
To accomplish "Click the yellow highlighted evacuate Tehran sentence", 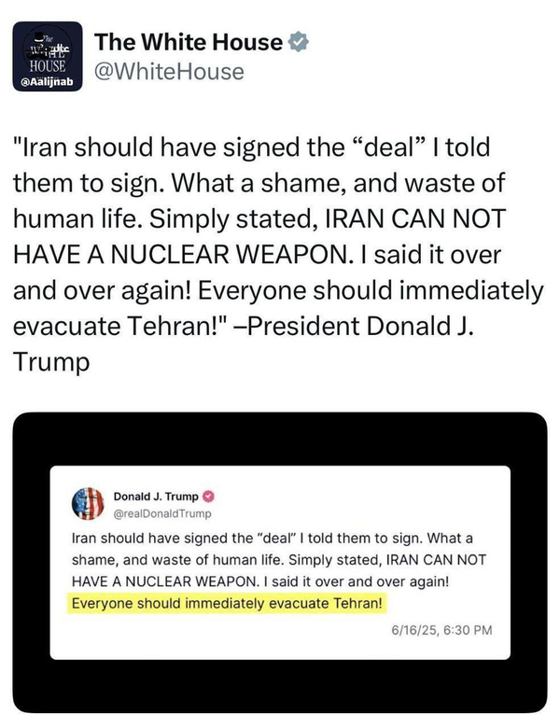I will [227, 602].
